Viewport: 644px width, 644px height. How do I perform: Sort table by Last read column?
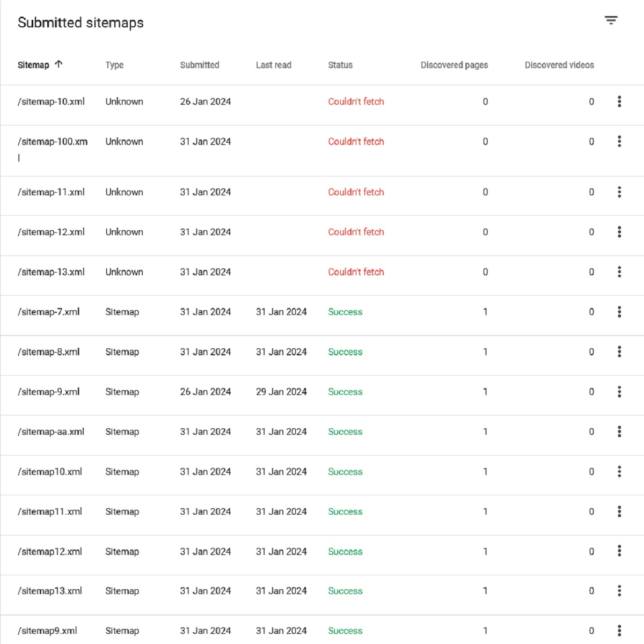click(274, 65)
